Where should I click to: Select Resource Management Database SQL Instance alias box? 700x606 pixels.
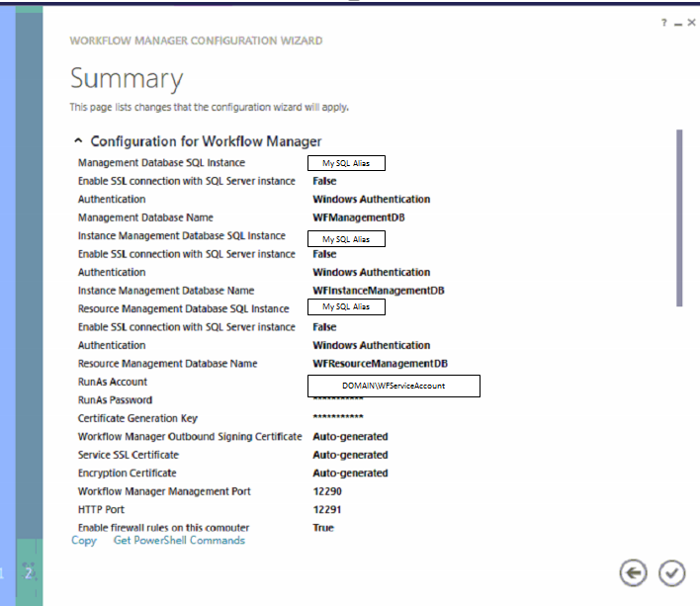tap(346, 307)
